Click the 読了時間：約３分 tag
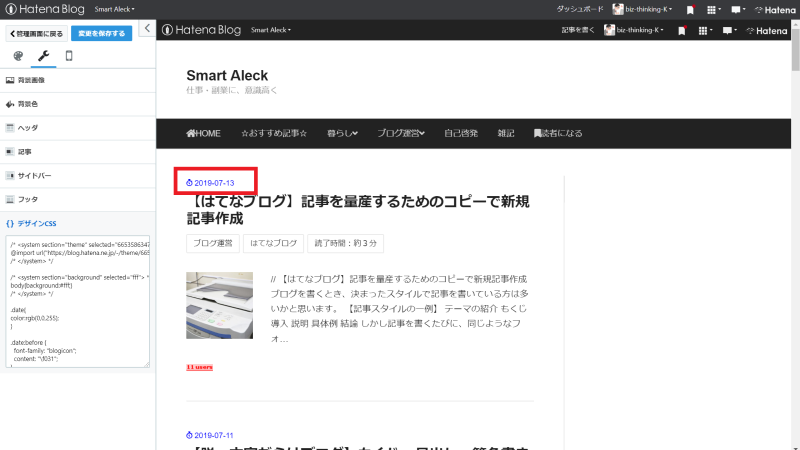 [345, 243]
